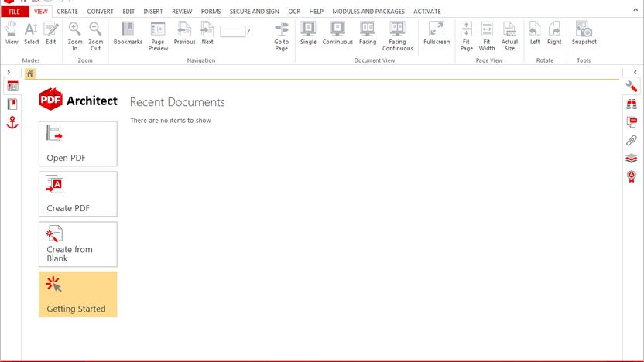Switch to the EDIT ribbon tab
Viewport: 644px width, 362px height.
[128, 12]
